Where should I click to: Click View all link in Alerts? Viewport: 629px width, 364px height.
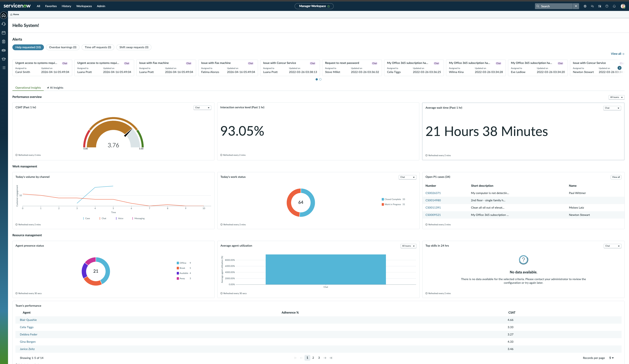(618, 54)
